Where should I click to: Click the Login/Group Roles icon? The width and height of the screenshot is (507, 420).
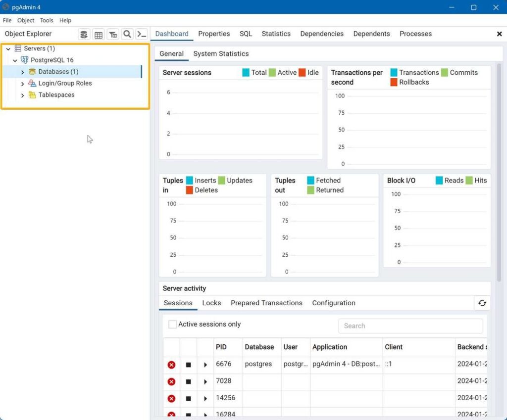(x=32, y=83)
